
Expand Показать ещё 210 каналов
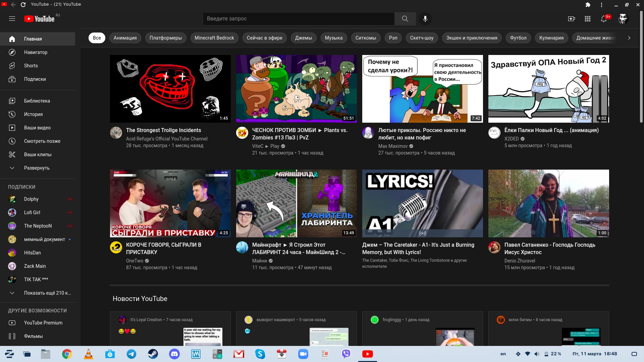(x=38, y=293)
